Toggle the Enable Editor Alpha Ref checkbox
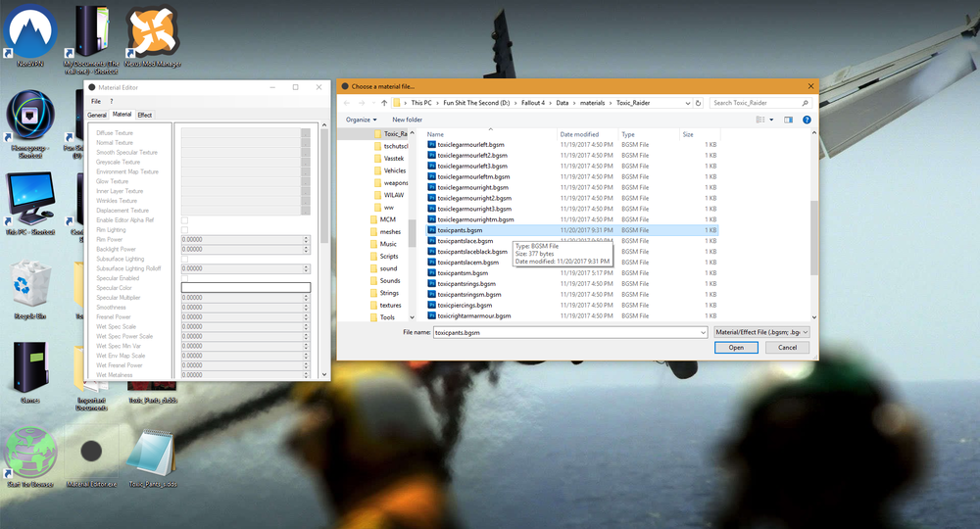This screenshot has height=529, width=980. point(184,220)
